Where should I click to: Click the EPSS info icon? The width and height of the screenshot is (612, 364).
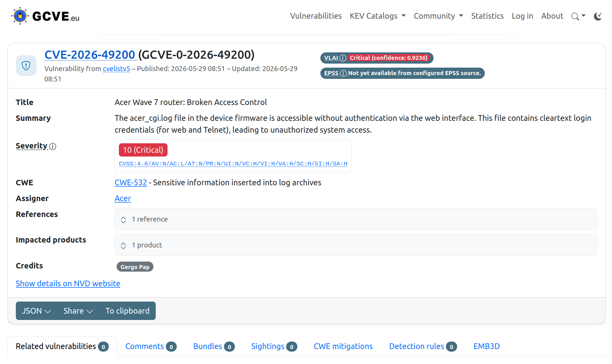point(343,73)
